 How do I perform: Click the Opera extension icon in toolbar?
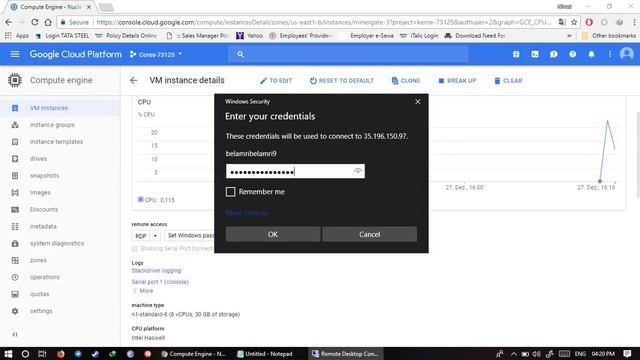[x=589, y=22]
